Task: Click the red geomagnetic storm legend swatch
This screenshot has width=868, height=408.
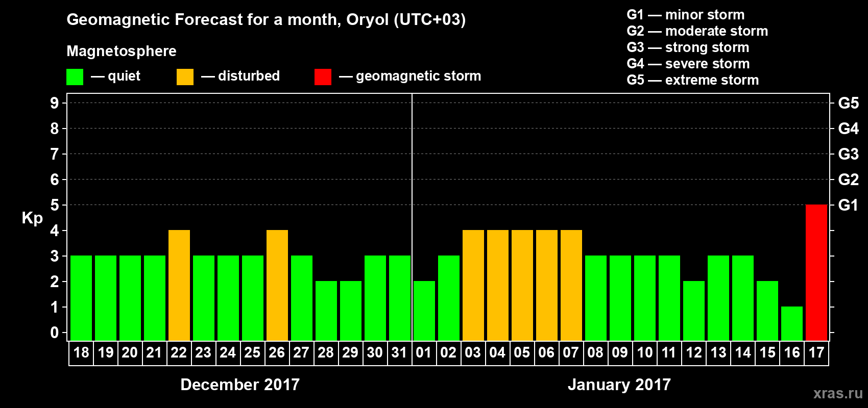Action: [x=323, y=77]
